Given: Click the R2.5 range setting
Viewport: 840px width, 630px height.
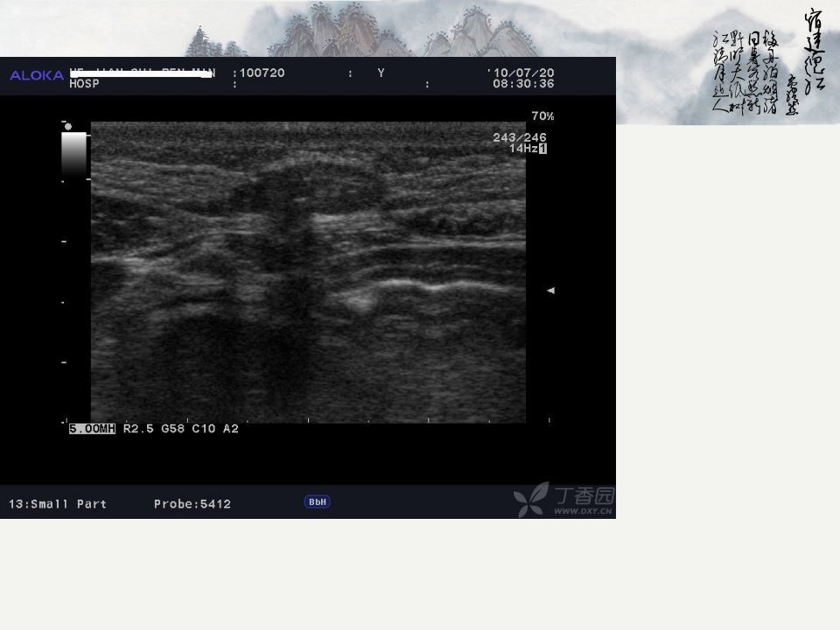Looking at the screenshot, I should [138, 429].
